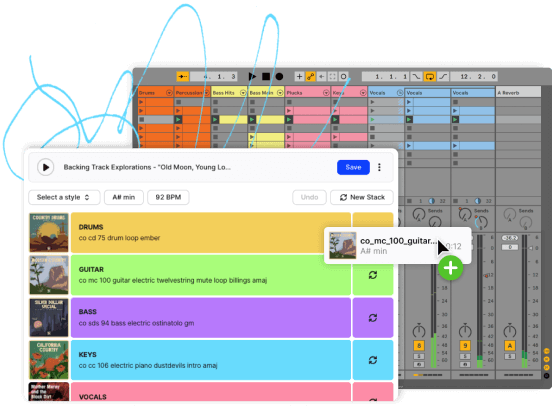This screenshot has width=552, height=416.
Task: Toggle Ableton's Loop switch
Action: pyautogui.click(x=430, y=76)
